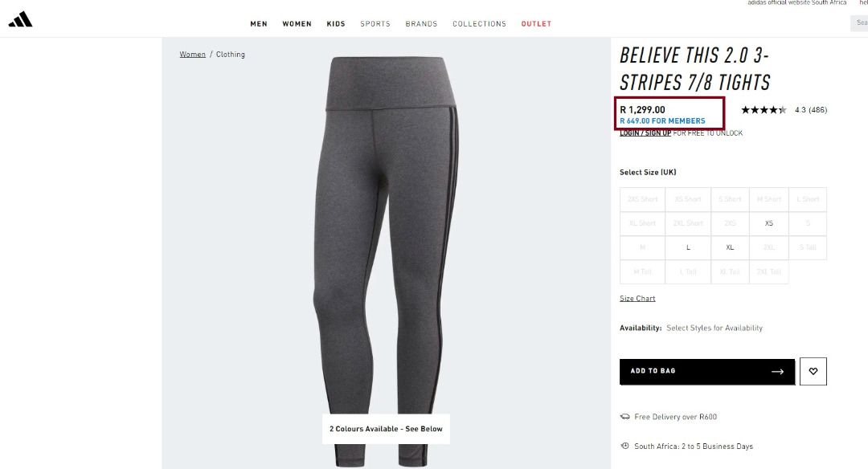Select size XL
This screenshot has width=868, height=469.
pyautogui.click(x=730, y=248)
